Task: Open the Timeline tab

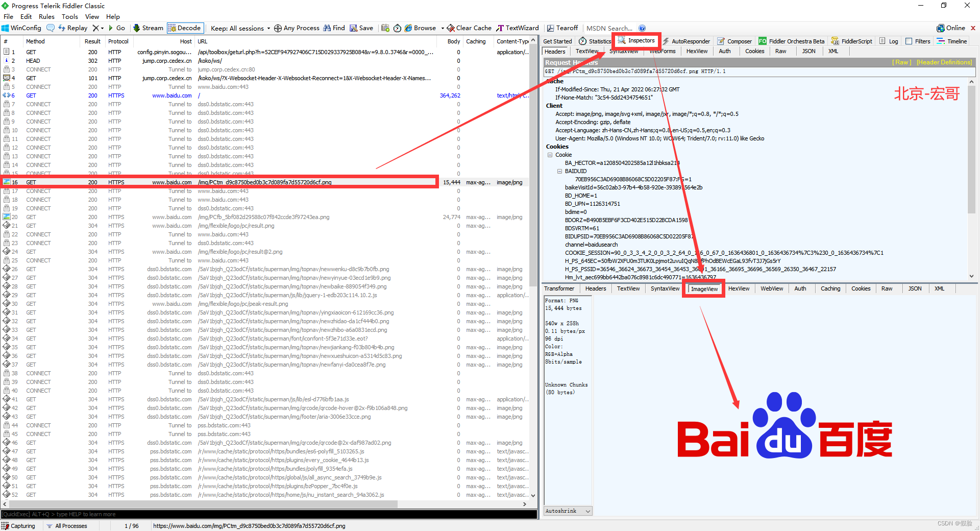Action: tap(952, 41)
